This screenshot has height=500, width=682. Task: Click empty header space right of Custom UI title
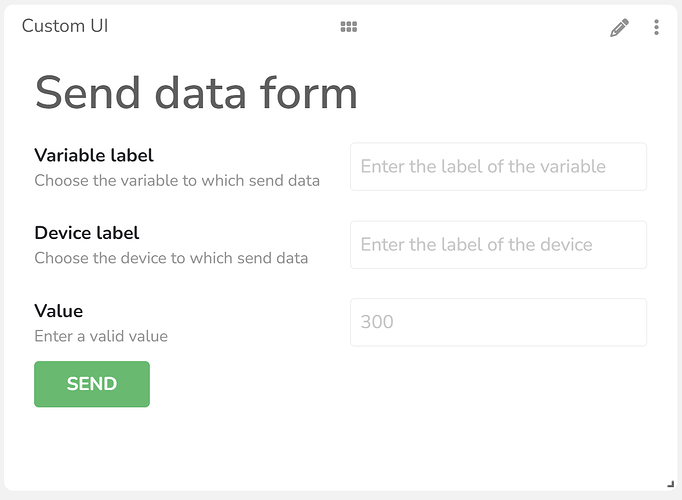[x=220, y=27]
